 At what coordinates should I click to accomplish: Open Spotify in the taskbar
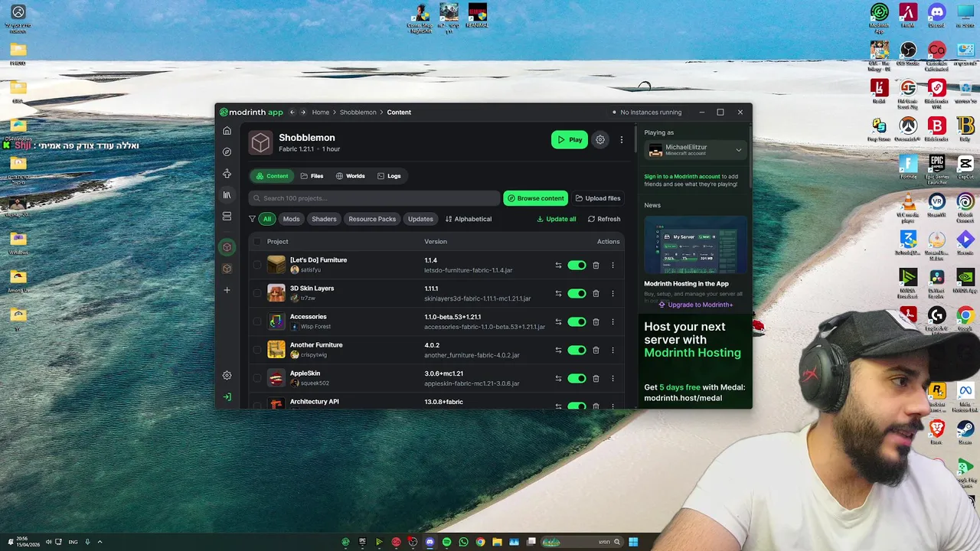[x=446, y=543]
